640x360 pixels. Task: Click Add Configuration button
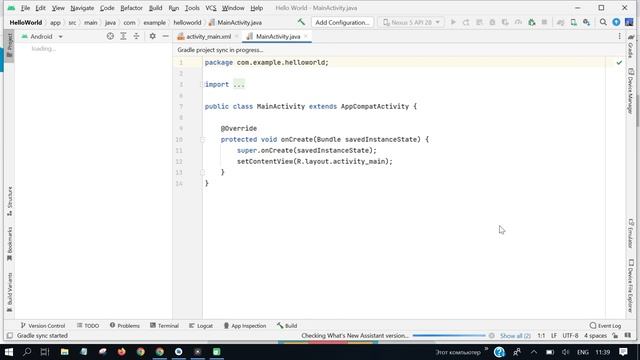pos(342,22)
